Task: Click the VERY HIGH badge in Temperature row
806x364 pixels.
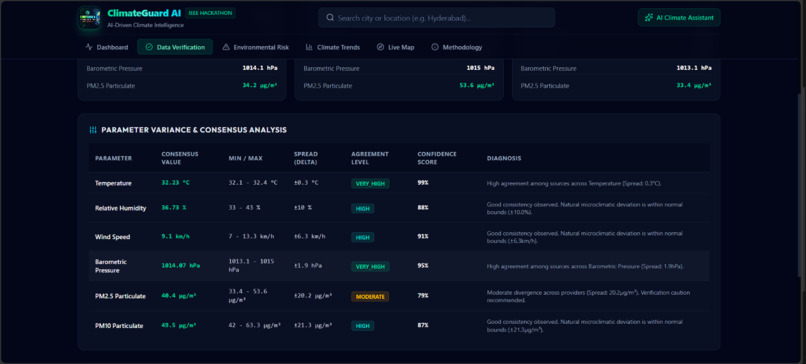Action: 370,184
